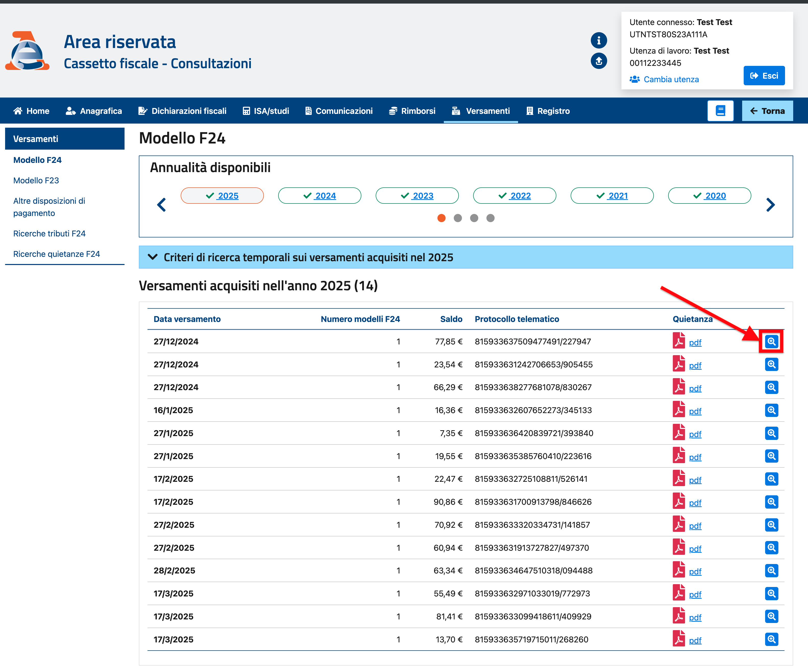Open Ricerche tributi F24 link
The image size is (808, 672).
pos(49,234)
